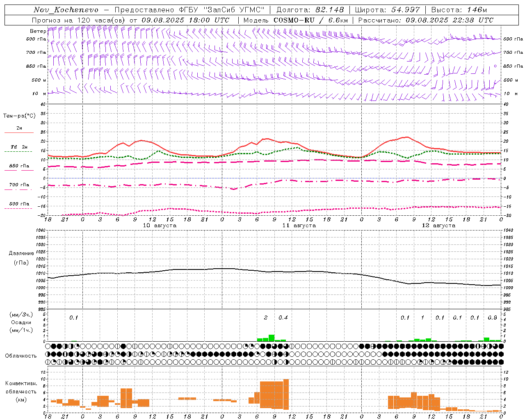Click the '(мм/3ч.)' precipitation unit label
This screenshot has height=420, width=525.
(21, 315)
